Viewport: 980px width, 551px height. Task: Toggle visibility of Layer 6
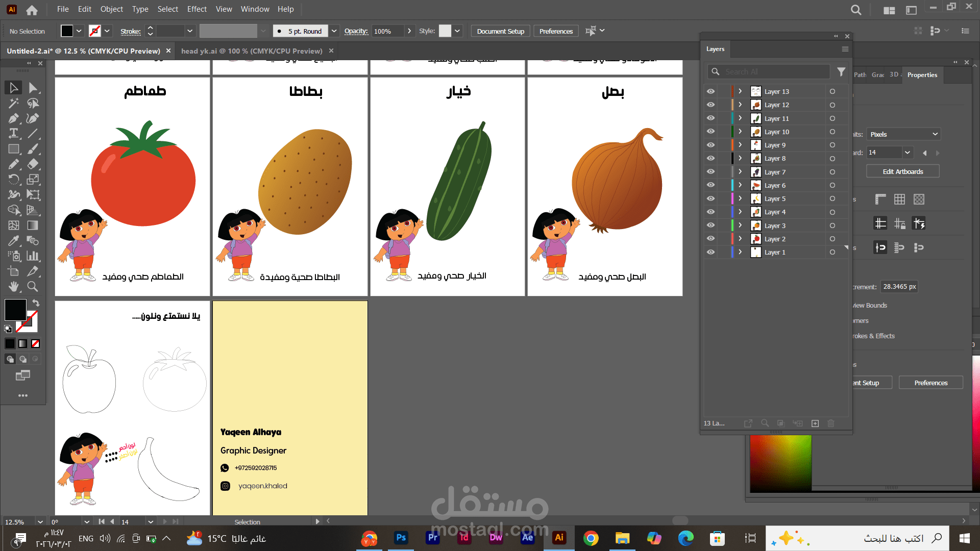(710, 185)
